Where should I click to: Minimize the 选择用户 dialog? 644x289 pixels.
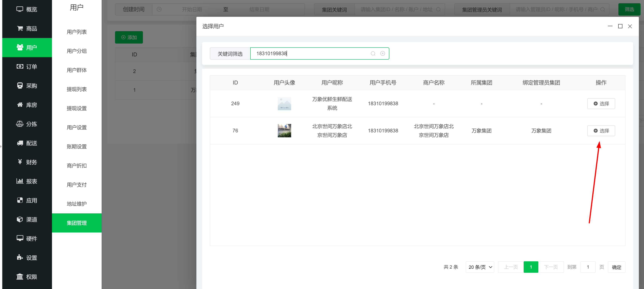610,26
